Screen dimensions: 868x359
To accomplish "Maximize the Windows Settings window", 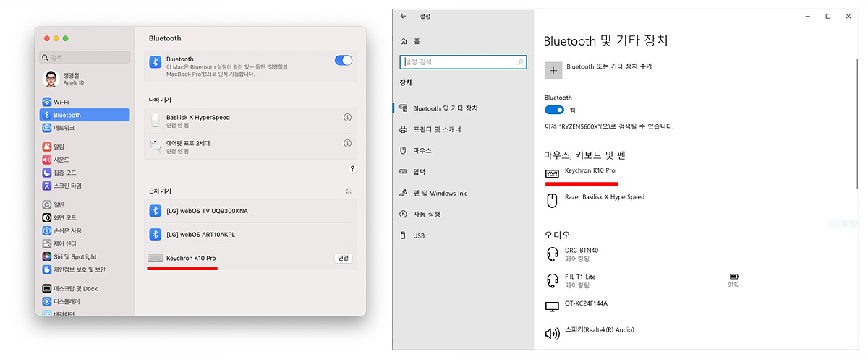I will coord(827,16).
